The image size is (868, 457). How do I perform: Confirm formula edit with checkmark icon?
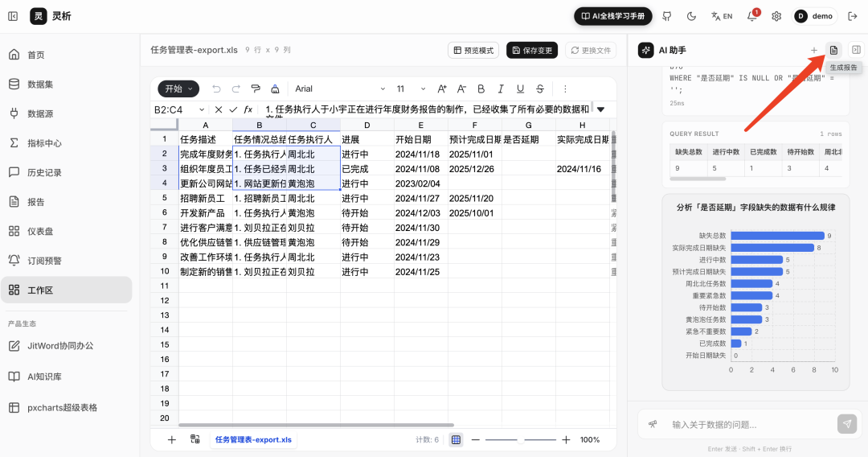click(x=233, y=109)
